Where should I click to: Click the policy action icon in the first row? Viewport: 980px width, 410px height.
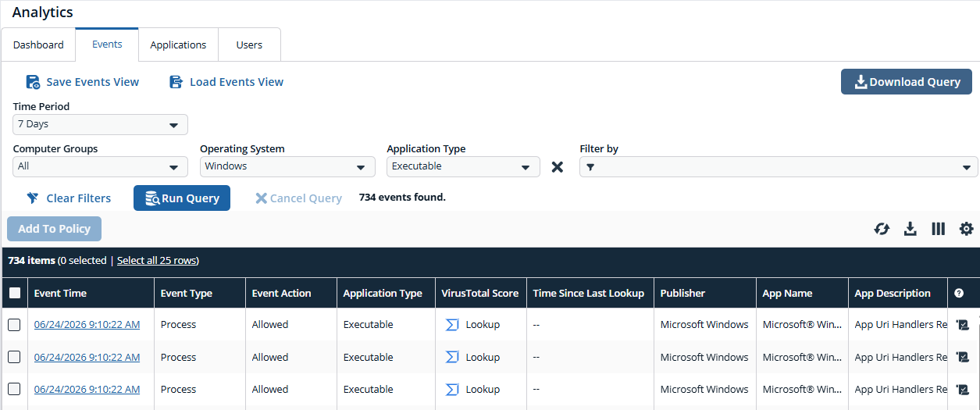click(x=963, y=325)
